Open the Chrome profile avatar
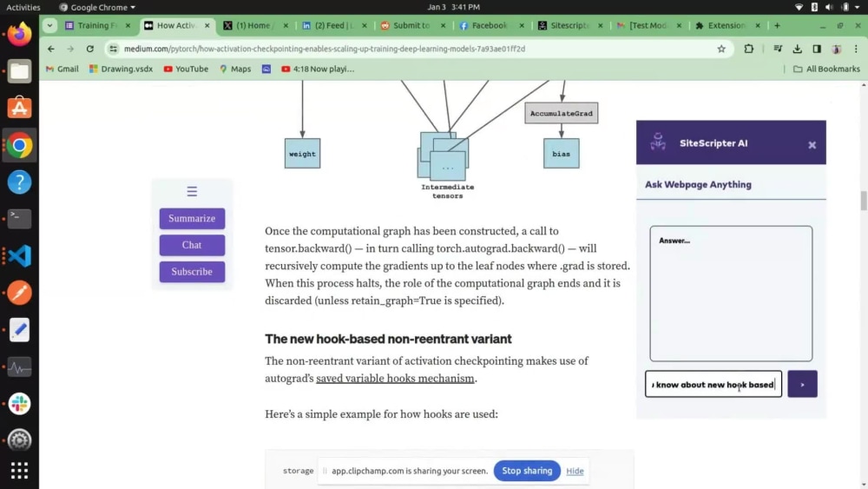Viewport: 868px width, 489px height. [x=837, y=49]
